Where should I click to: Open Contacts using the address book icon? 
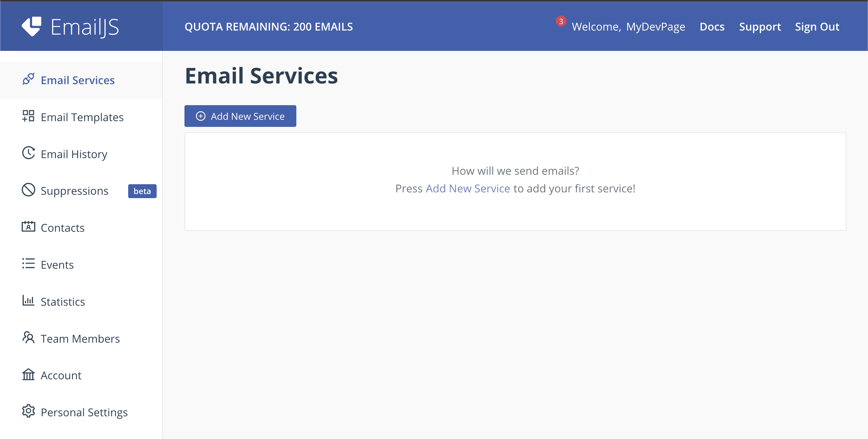click(29, 227)
